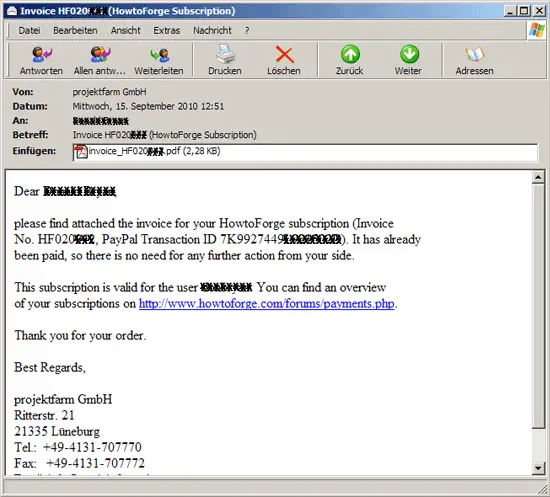
Task: Open the Adressen address book
Action: [x=475, y=60]
